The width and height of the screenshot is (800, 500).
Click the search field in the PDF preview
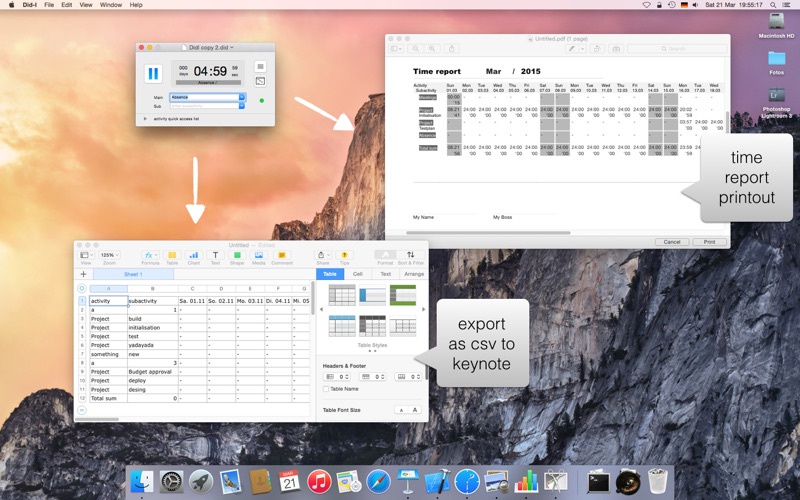point(677,48)
